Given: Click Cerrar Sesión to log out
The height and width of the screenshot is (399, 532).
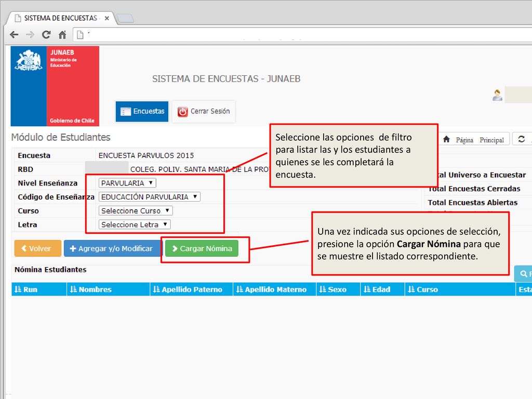Looking at the screenshot, I should 204,111.
